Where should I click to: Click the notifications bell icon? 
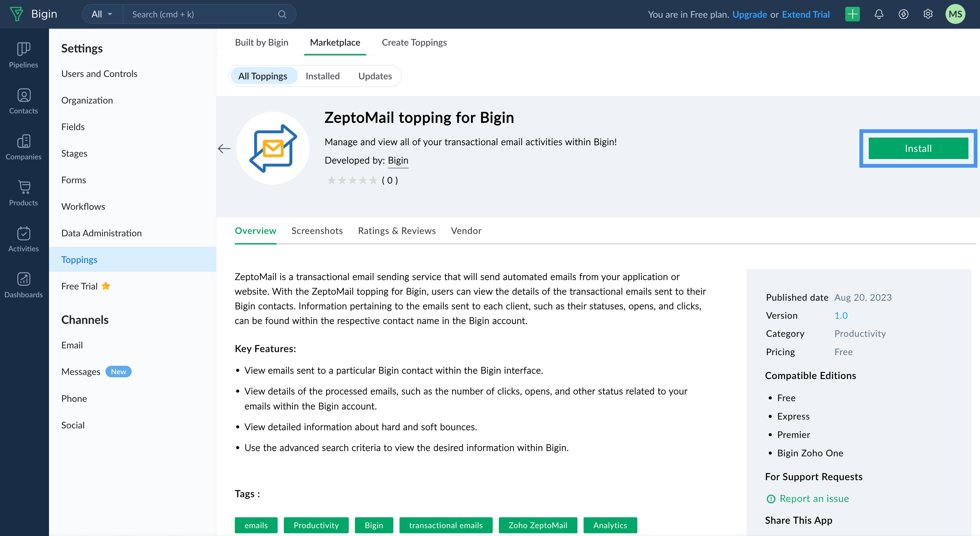(x=878, y=14)
